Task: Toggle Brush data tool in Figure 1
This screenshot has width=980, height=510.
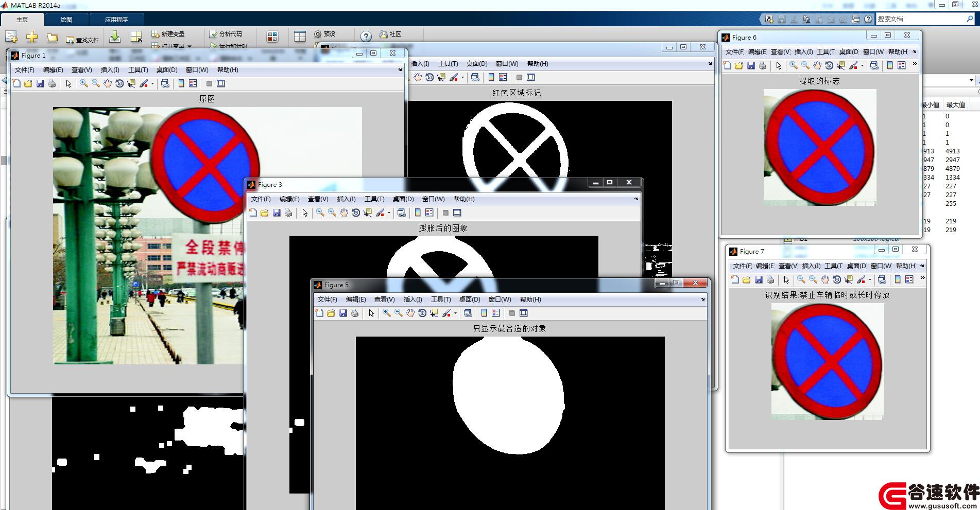Action: pos(144,83)
